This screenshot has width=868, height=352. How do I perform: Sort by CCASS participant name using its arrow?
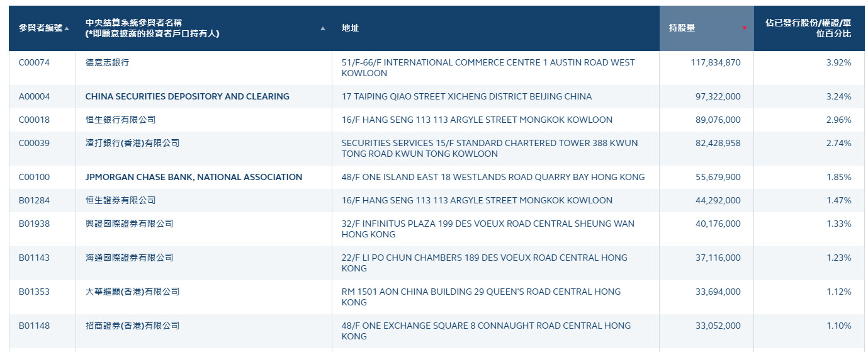(x=323, y=28)
